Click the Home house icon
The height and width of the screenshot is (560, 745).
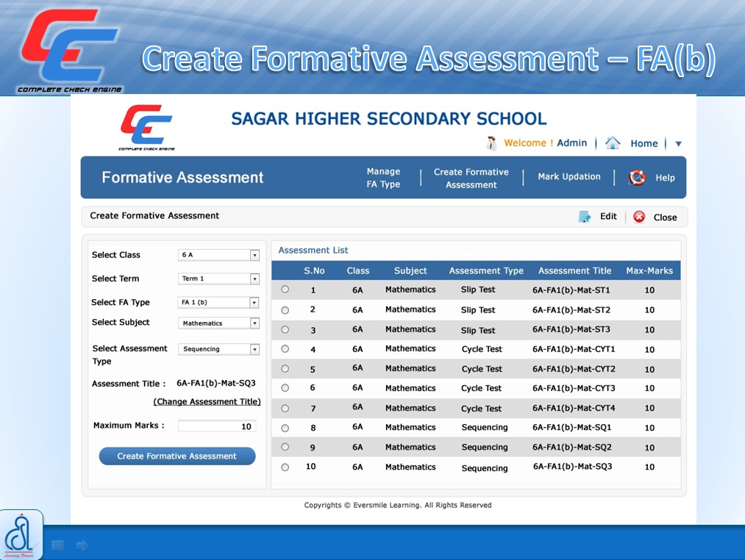pyautogui.click(x=613, y=143)
